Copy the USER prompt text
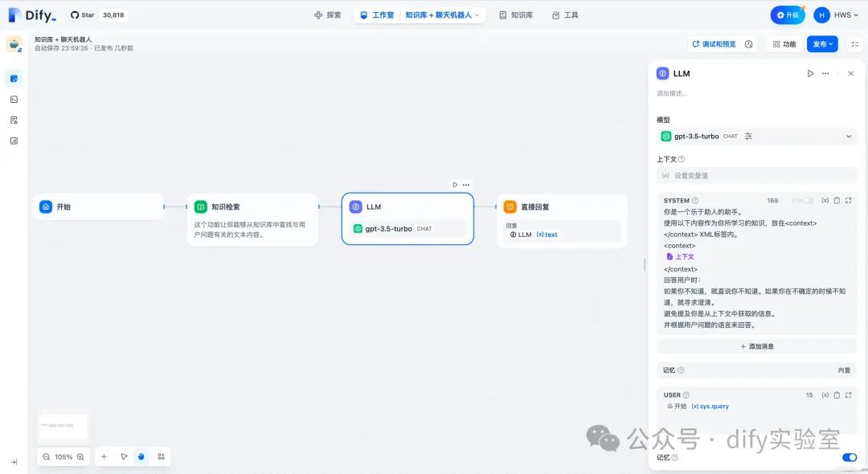Image resolution: width=868 pixels, height=474 pixels. 837,395
